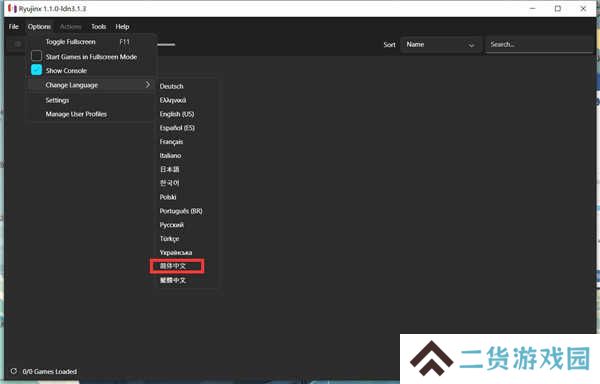This screenshot has height=384, width=600.
Task: Choose English (US) language
Action: [177, 114]
